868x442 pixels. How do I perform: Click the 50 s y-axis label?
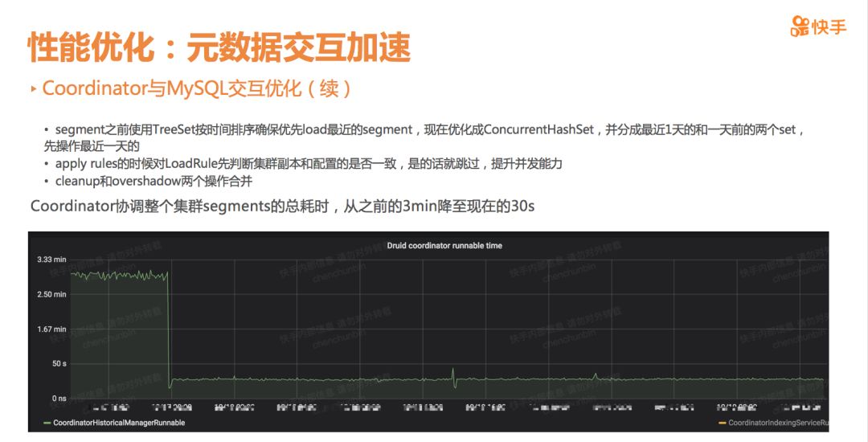pyautogui.click(x=59, y=363)
